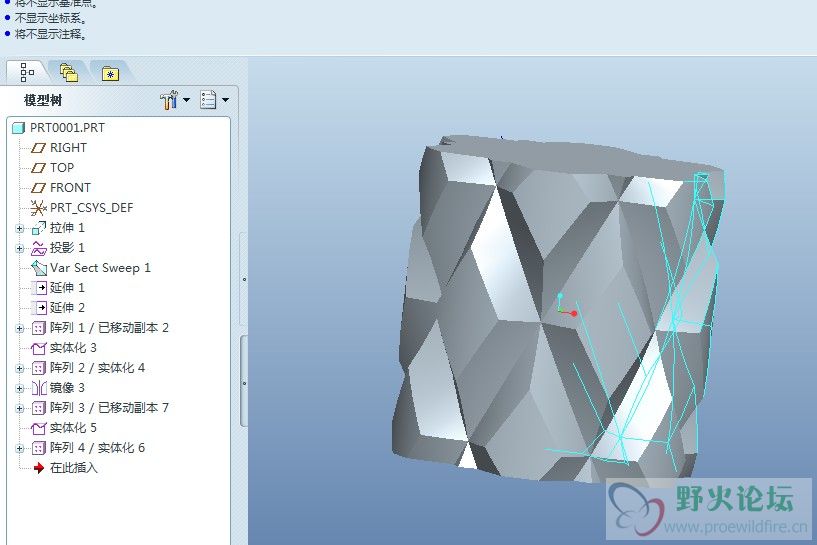Click the 延伸 2 extend icon
This screenshot has width=817, height=545.
click(39, 308)
